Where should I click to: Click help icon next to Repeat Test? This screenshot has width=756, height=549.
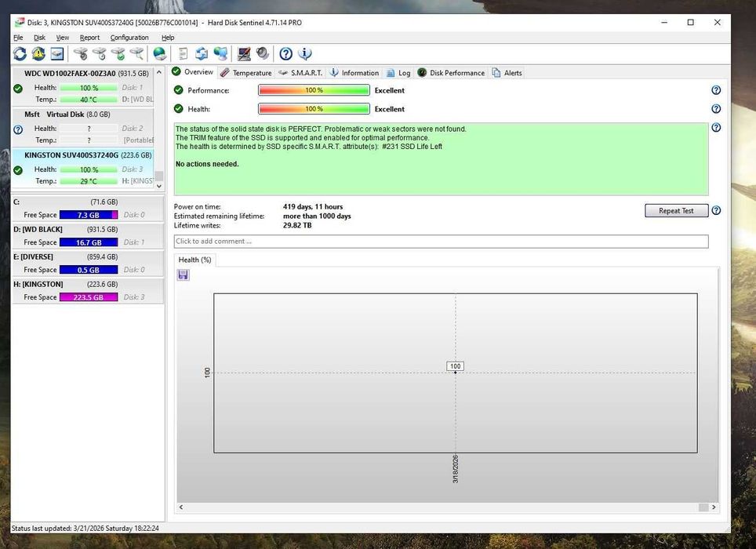point(716,211)
